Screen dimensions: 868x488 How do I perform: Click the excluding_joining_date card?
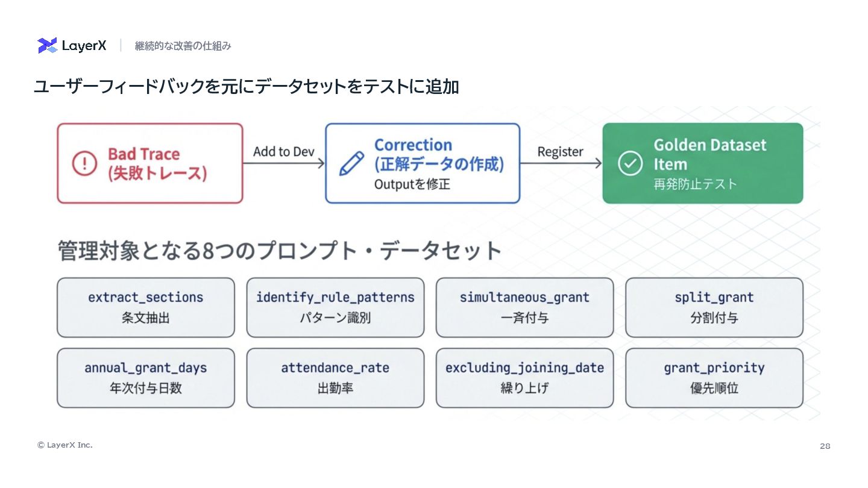pyautogui.click(x=524, y=378)
